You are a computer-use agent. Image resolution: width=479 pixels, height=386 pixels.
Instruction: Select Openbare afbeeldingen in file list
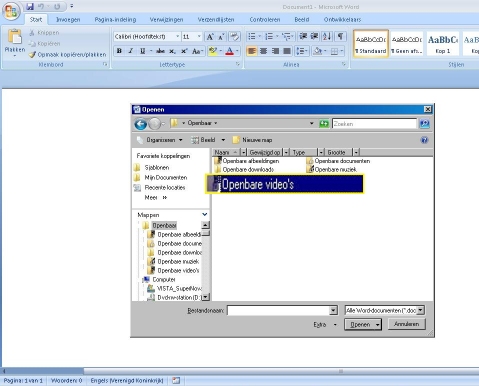tap(247, 161)
